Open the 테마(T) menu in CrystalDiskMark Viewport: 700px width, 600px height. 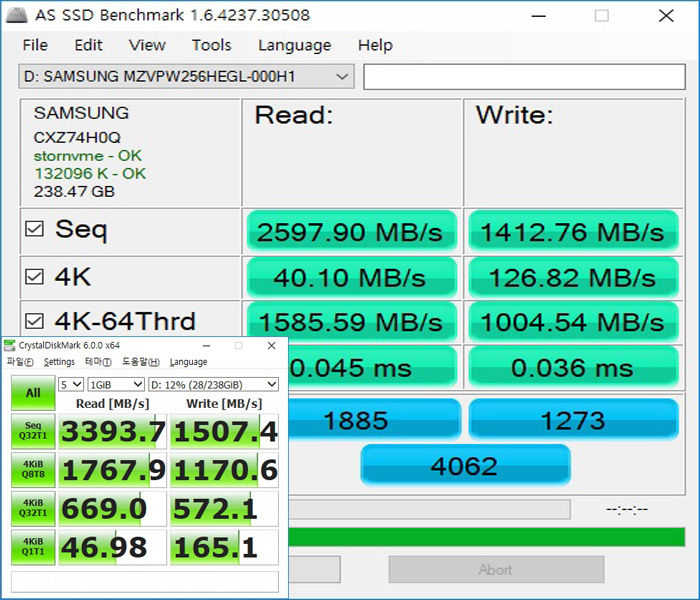(98, 362)
